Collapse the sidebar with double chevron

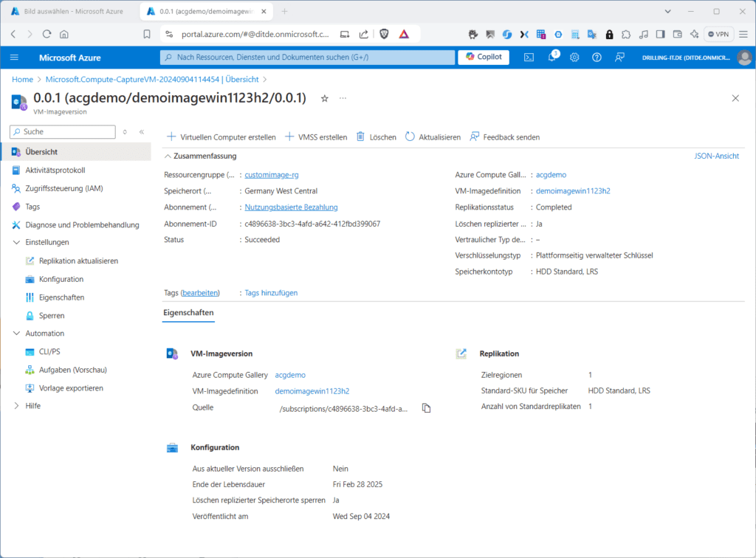142,131
